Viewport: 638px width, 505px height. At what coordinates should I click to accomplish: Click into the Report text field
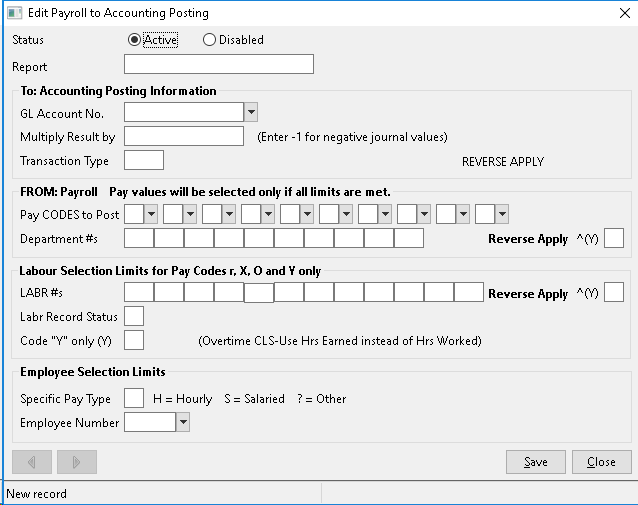coord(219,64)
